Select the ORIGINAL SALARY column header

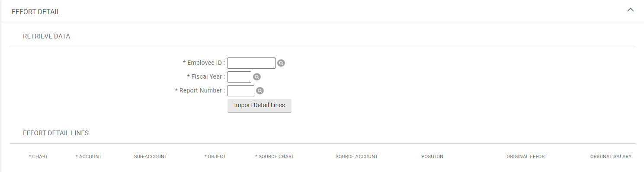pos(611,156)
